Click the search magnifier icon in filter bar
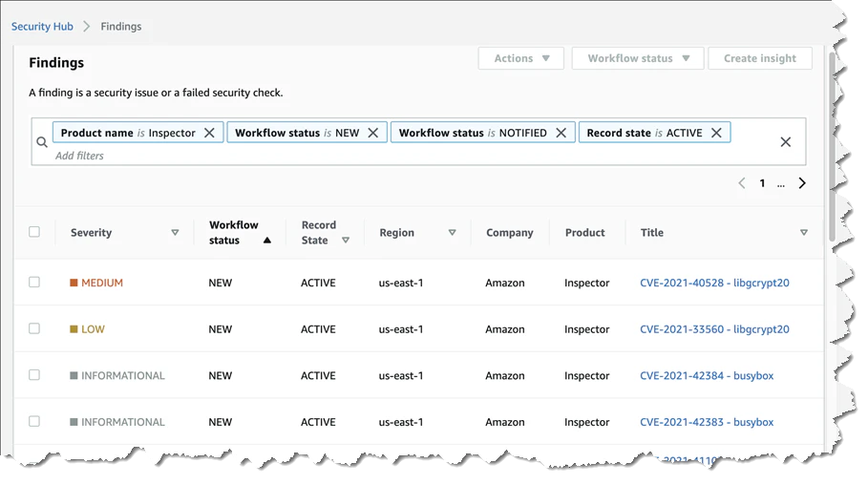868x484 pixels. coord(42,142)
